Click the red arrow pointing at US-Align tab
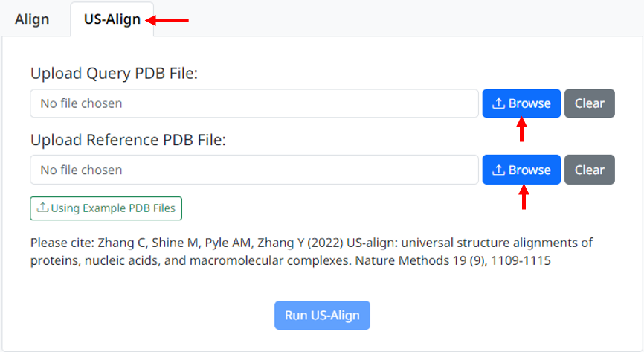 click(171, 20)
